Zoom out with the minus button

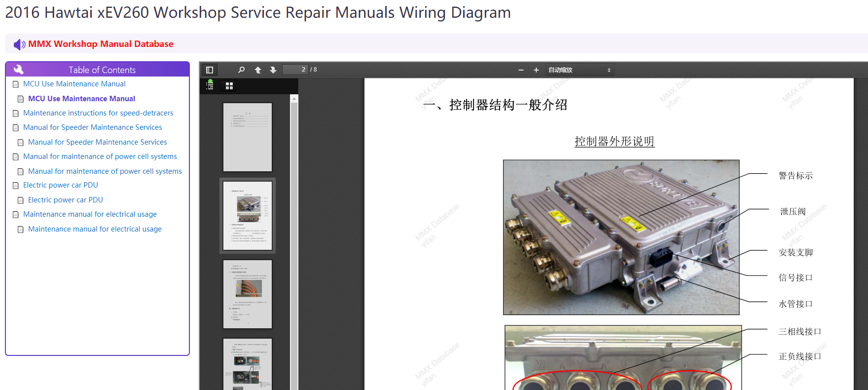[521, 70]
